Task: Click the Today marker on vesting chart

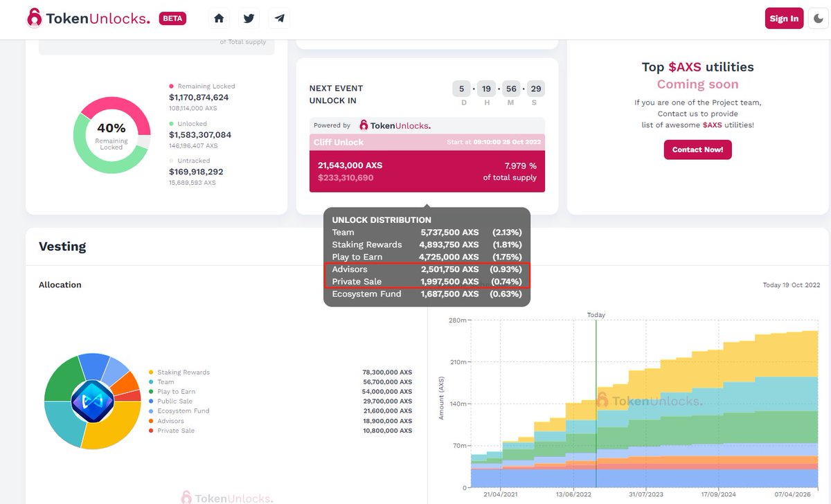Action: [596, 315]
